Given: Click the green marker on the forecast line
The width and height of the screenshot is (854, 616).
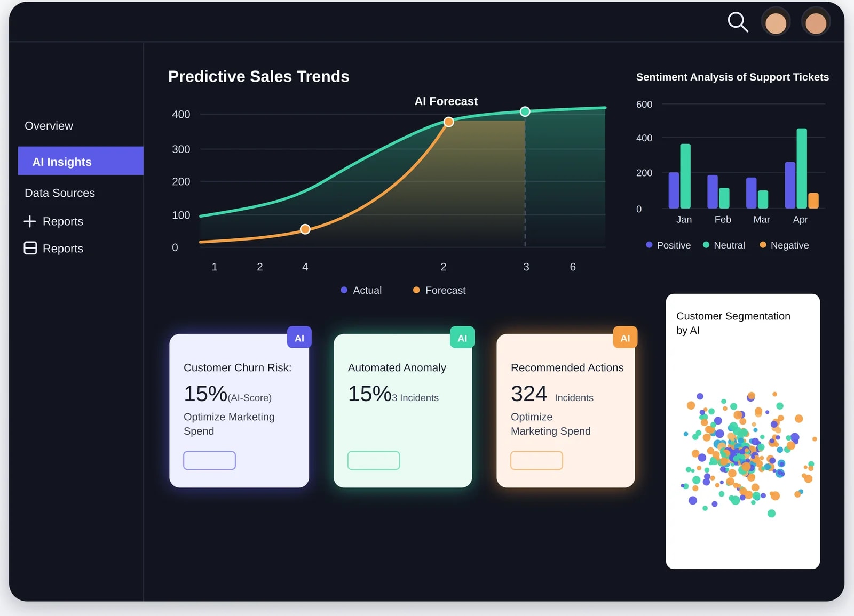Looking at the screenshot, I should click(x=525, y=111).
